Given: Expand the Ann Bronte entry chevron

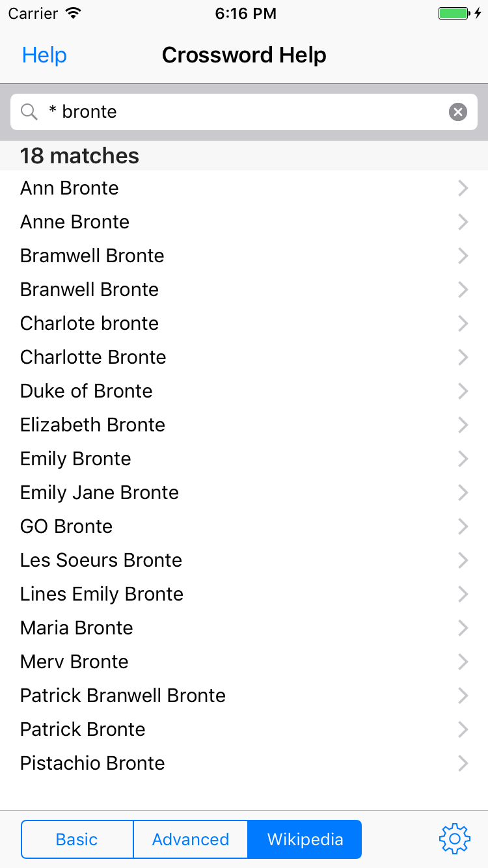Looking at the screenshot, I should (463, 188).
